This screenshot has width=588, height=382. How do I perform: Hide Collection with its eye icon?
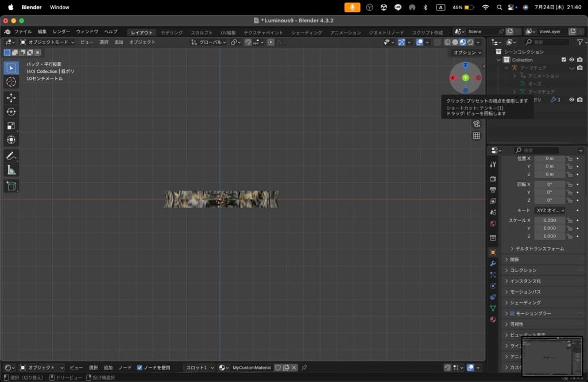tap(571, 60)
